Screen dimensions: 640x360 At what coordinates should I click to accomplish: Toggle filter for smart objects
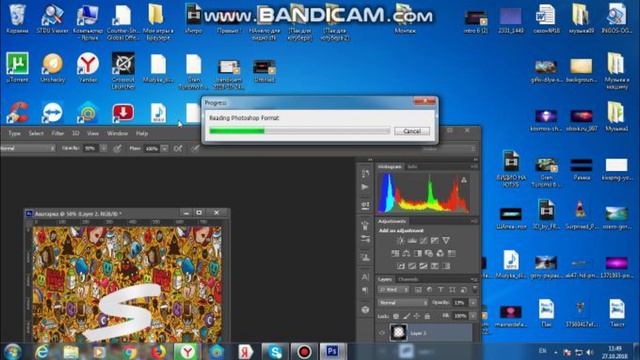[463, 290]
